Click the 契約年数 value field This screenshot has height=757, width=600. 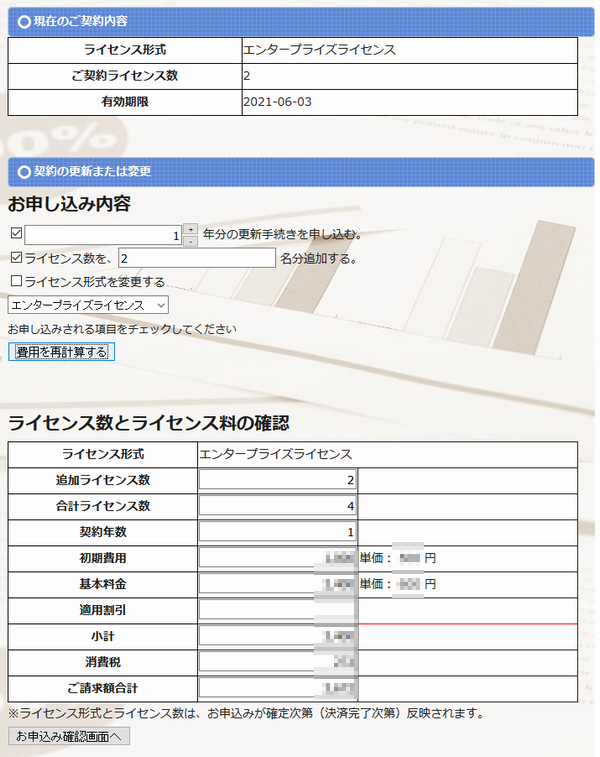[278, 532]
